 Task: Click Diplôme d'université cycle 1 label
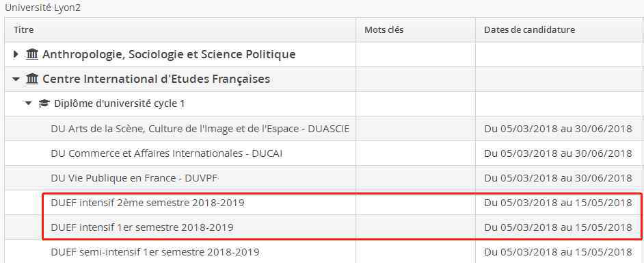tap(120, 103)
